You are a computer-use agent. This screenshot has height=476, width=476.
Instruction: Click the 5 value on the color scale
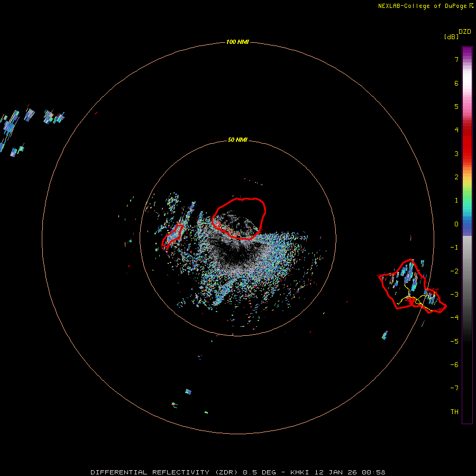(456, 106)
